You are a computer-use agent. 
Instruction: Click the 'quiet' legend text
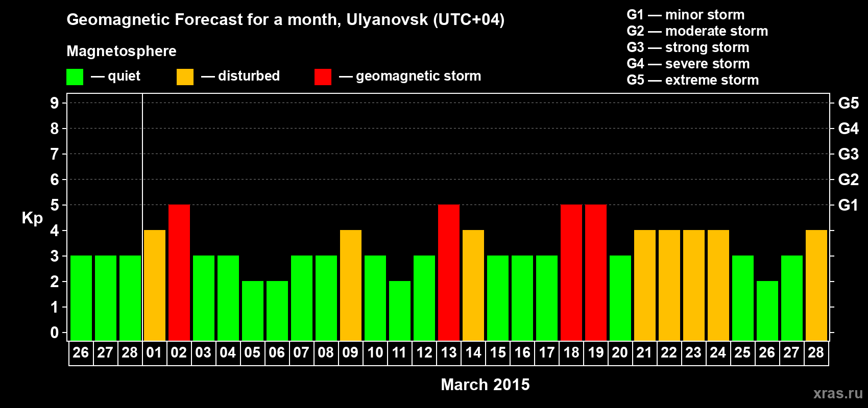point(124,76)
